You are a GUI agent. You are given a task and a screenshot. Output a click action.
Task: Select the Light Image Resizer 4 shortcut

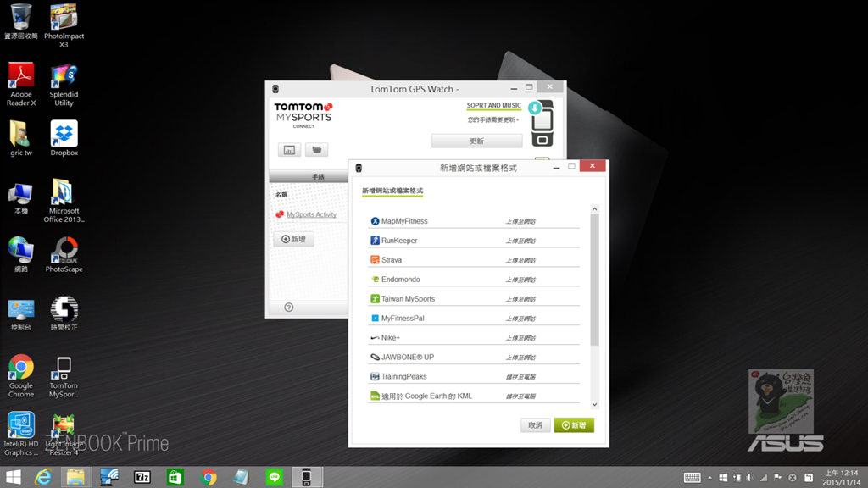click(64, 435)
